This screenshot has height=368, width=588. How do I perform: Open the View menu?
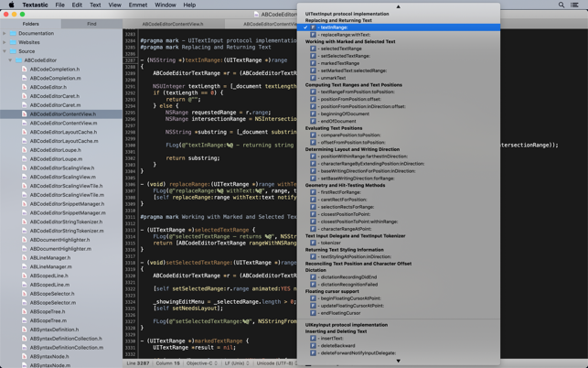pyautogui.click(x=114, y=5)
